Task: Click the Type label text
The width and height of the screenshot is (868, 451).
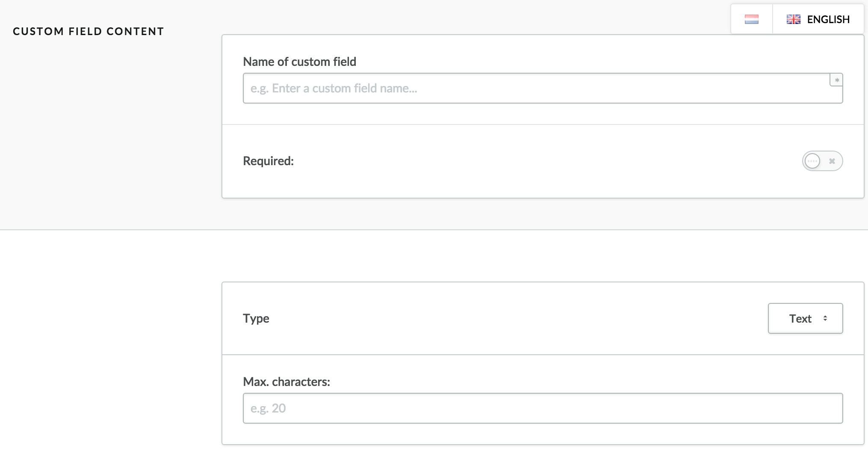Action: [256, 319]
